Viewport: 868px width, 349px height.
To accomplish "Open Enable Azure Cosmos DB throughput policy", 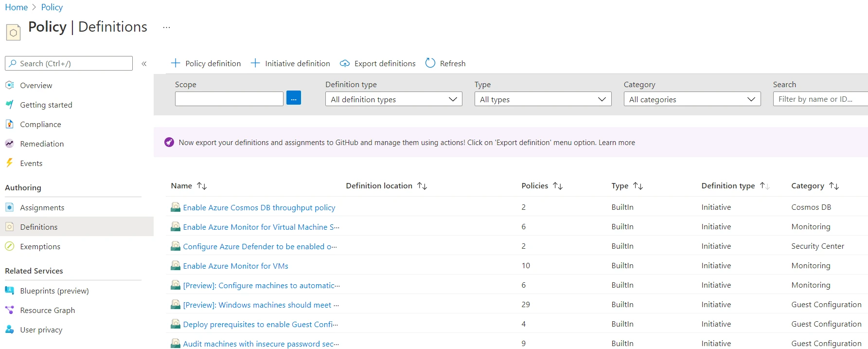I will click(259, 207).
